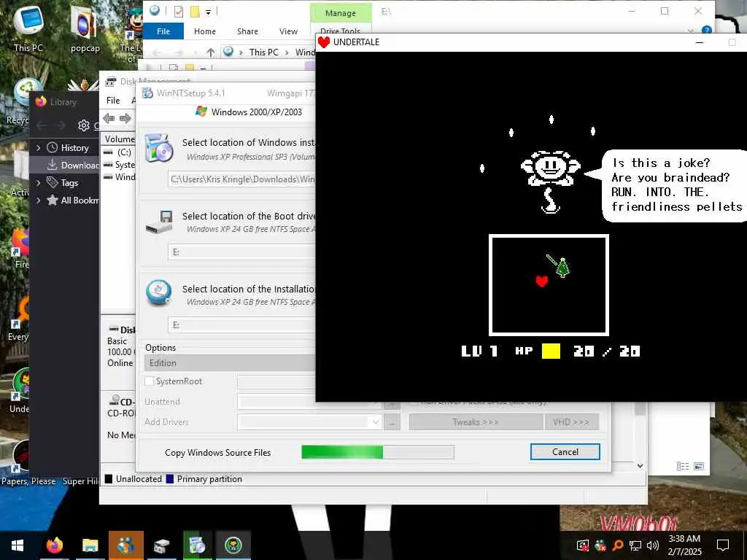The width and height of the screenshot is (747, 560).
Task: Click the orange magnifier Everything tray icon
Action: click(617, 545)
